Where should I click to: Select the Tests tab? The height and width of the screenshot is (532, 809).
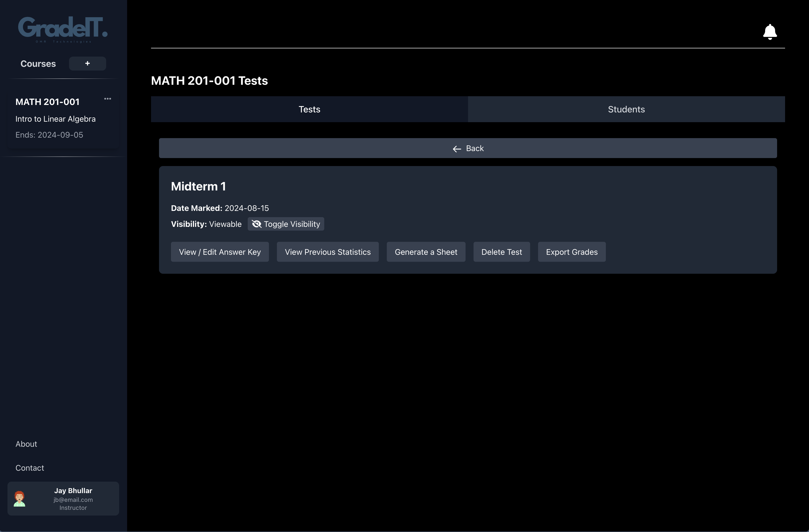[x=309, y=109]
